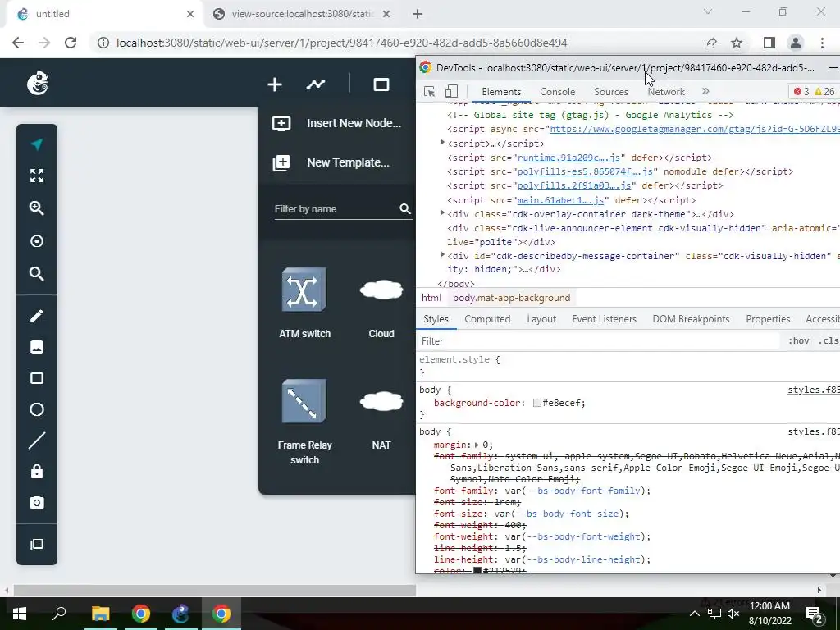The image size is (840, 630).
Task: Click the center view target icon
Action: coord(36,241)
